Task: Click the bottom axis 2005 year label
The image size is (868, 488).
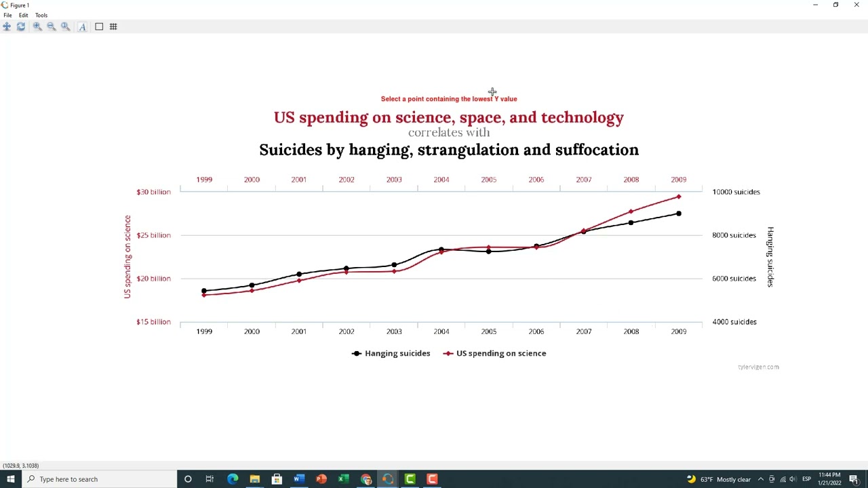Action: point(489,331)
